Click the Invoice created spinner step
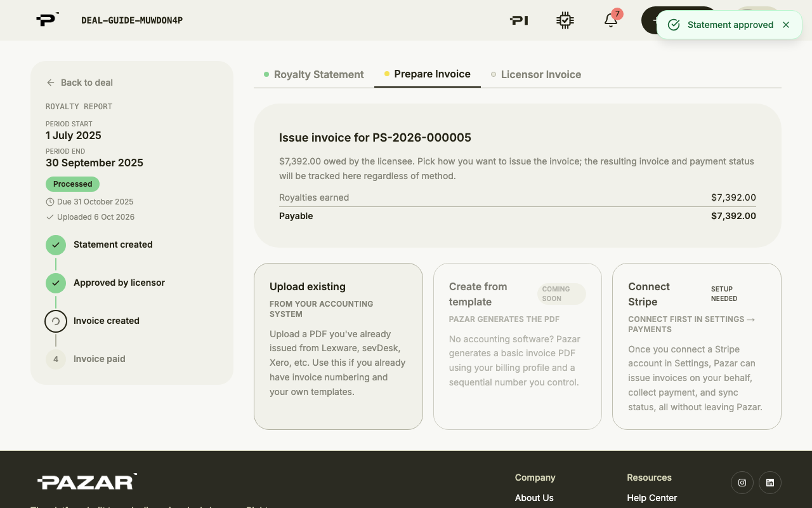This screenshot has height=508, width=812. (x=56, y=321)
